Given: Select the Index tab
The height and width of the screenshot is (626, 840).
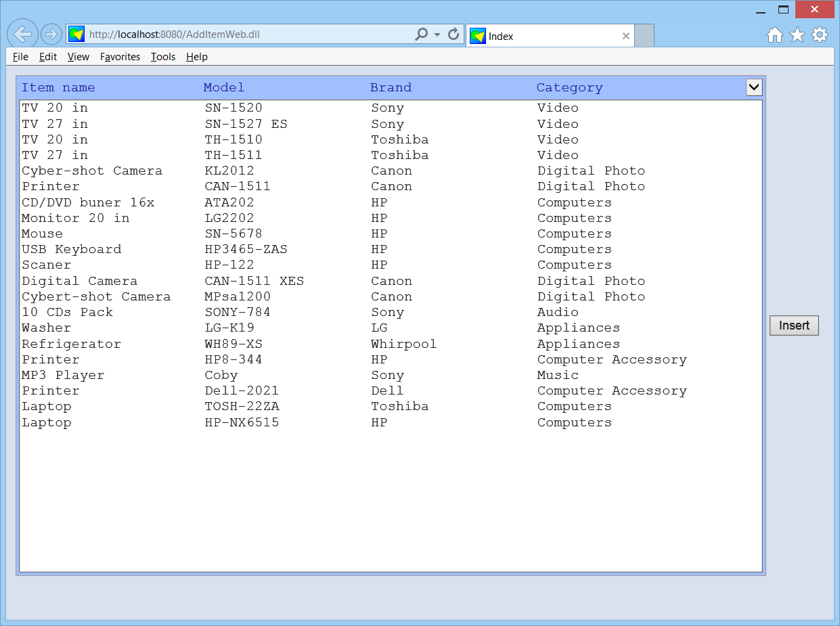Looking at the screenshot, I should 550,36.
